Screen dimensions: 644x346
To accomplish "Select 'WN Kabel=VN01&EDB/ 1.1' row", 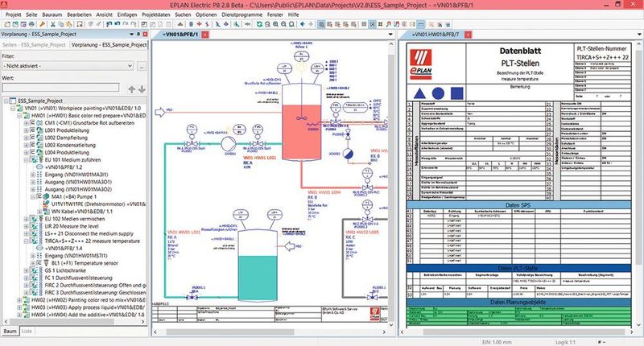I will point(81,212).
